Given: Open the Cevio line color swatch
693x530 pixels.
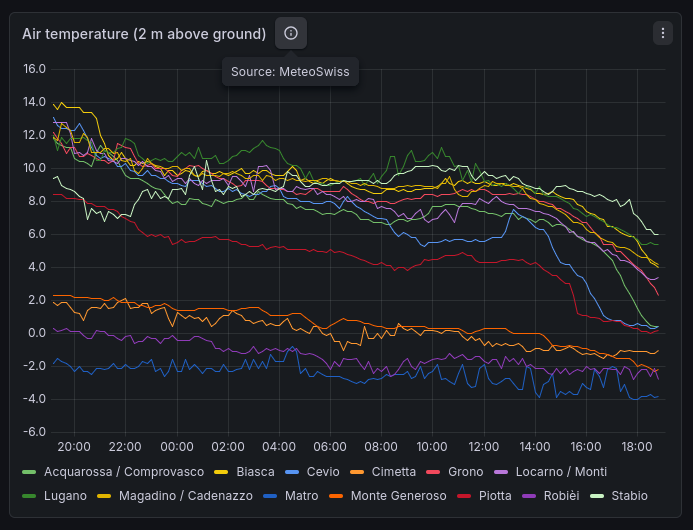Looking at the screenshot, I should click(291, 472).
